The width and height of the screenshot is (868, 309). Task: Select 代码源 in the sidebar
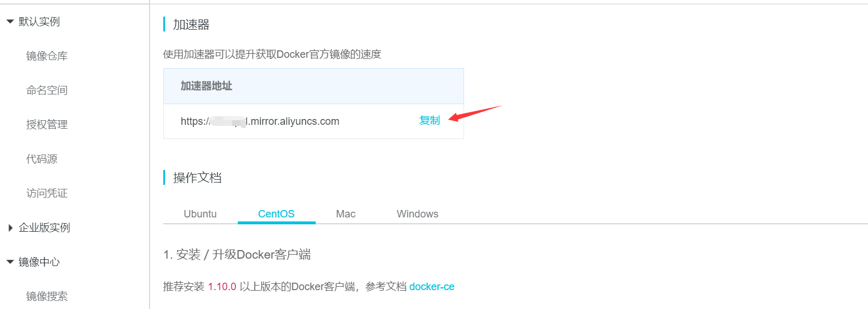click(42, 159)
